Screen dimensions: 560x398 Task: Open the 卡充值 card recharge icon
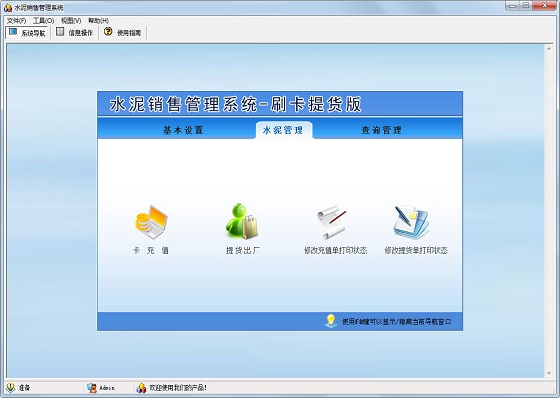pos(151,222)
